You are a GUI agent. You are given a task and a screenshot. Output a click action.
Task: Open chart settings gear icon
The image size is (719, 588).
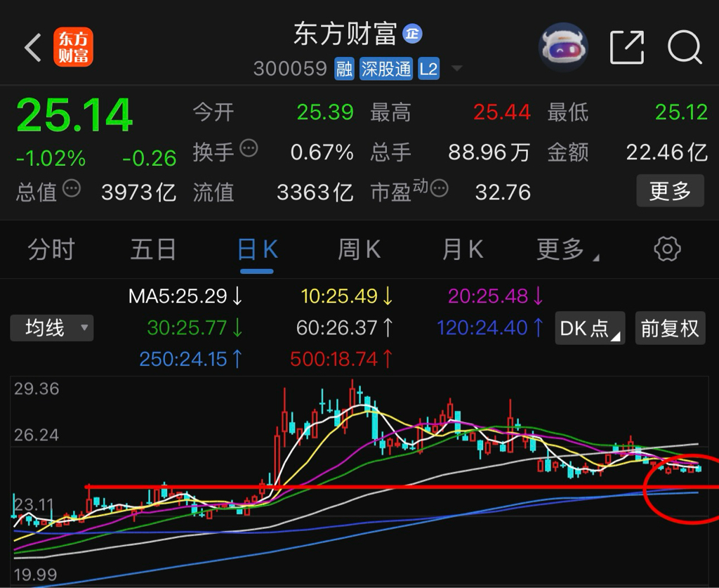click(x=667, y=249)
